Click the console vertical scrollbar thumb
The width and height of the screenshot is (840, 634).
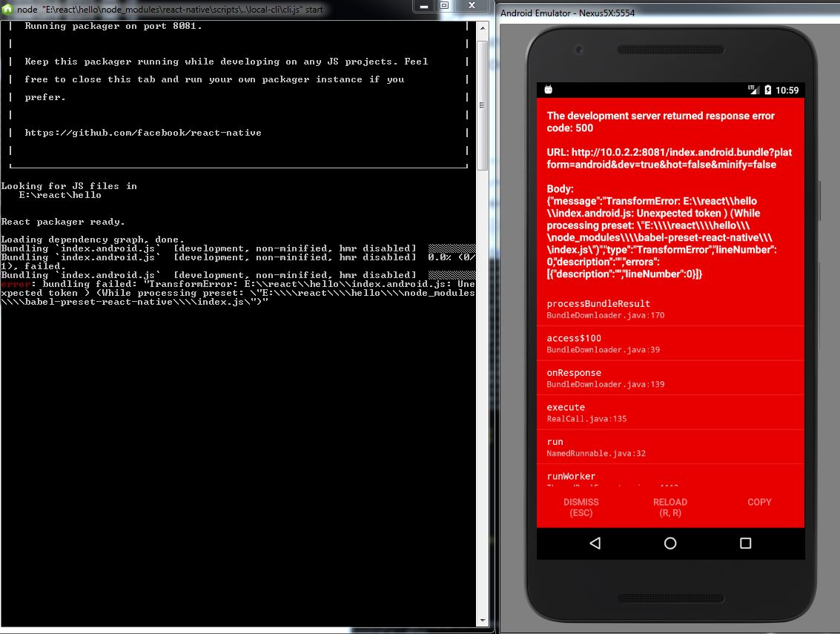point(482,105)
